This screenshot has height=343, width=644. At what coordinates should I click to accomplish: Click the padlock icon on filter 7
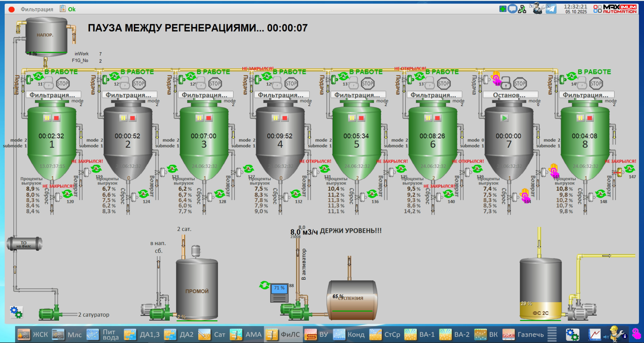(x=506, y=84)
